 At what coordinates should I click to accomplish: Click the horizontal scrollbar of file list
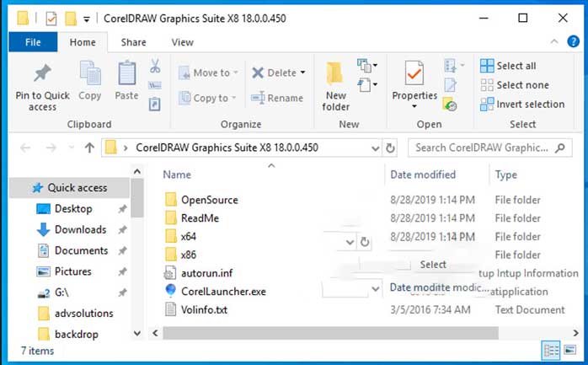click(330, 333)
